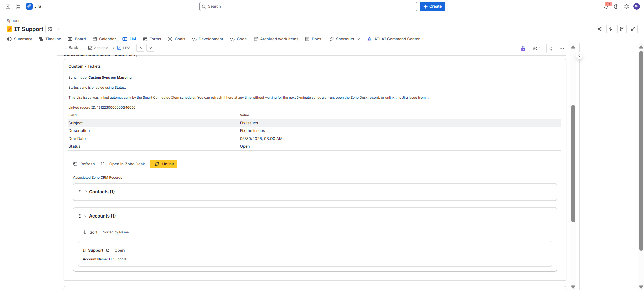Enter full screen with expand arrows icon
This screenshot has height=290, width=644.
point(633,29)
